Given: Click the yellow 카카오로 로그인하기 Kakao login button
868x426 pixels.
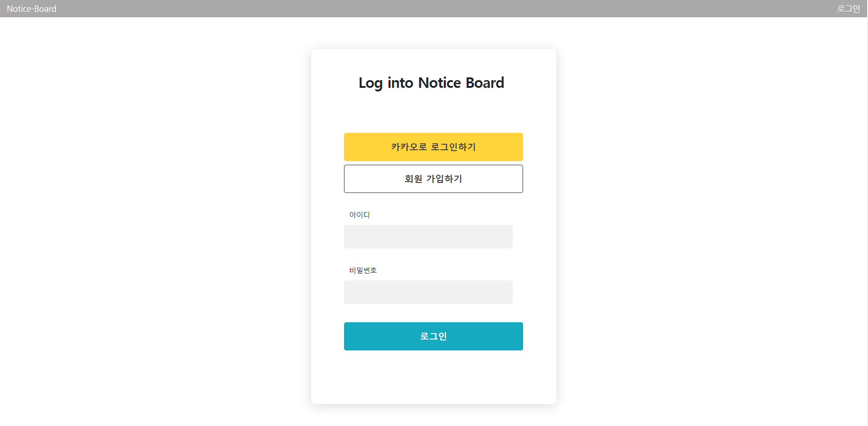Looking at the screenshot, I should (x=433, y=147).
